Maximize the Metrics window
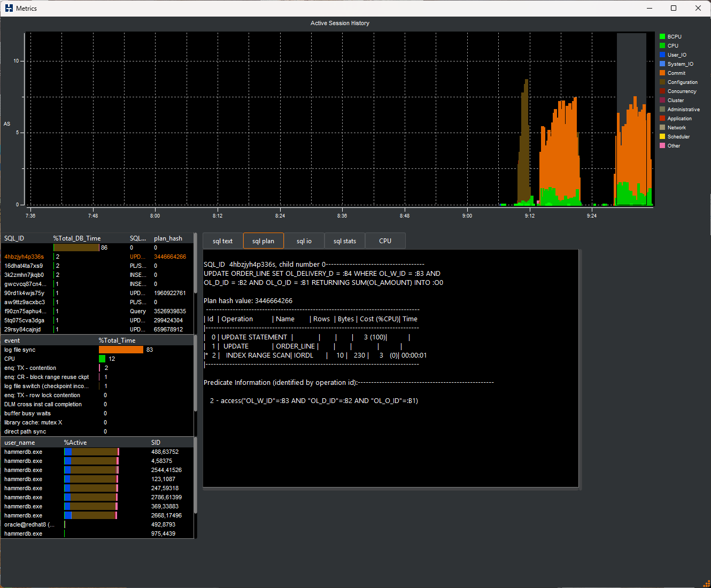 point(674,8)
